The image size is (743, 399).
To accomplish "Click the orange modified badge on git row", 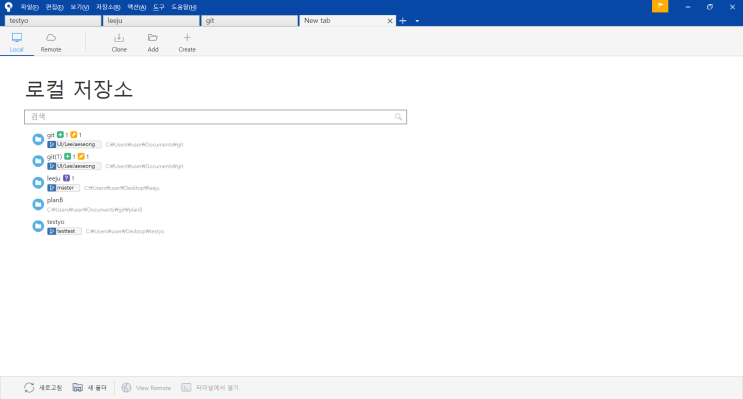I will pyautogui.click(x=73, y=135).
